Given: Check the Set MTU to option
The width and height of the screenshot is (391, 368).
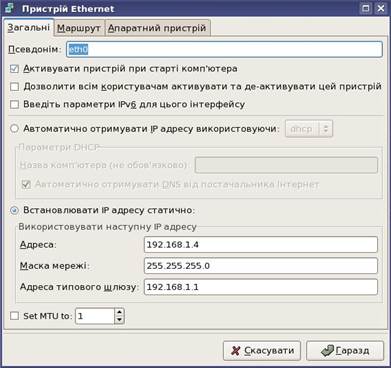Looking at the screenshot, I should (x=14, y=316).
